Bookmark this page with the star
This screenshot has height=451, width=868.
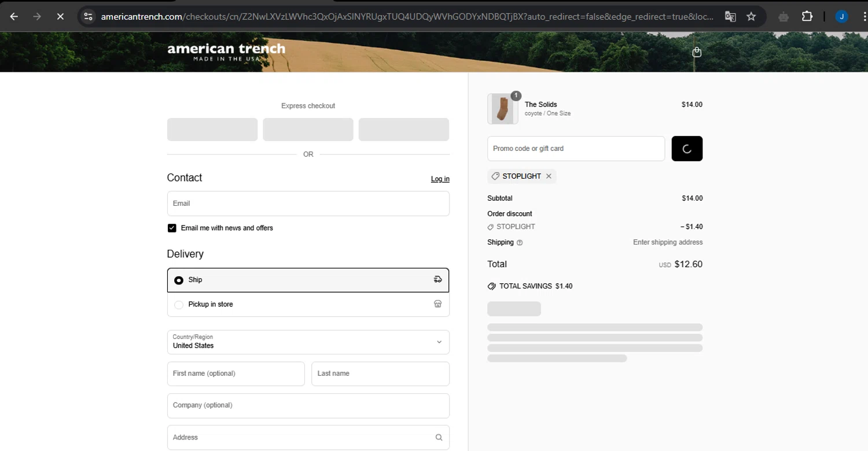(751, 16)
